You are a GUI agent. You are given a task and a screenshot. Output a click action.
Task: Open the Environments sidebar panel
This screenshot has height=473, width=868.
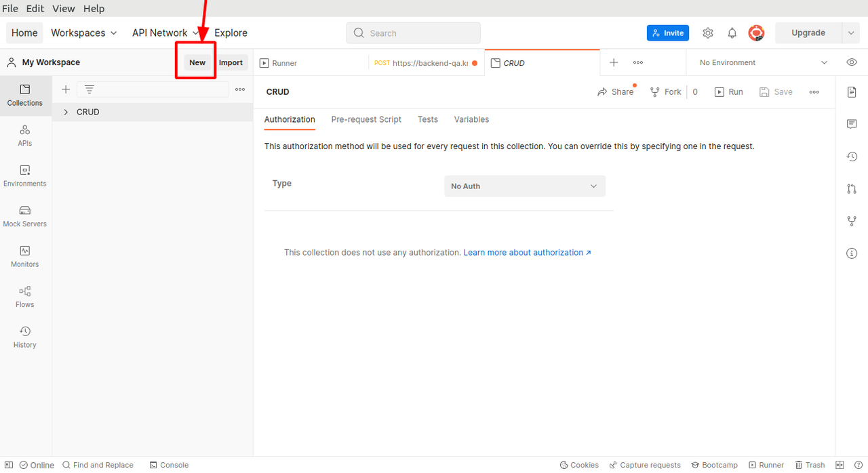[x=25, y=176]
